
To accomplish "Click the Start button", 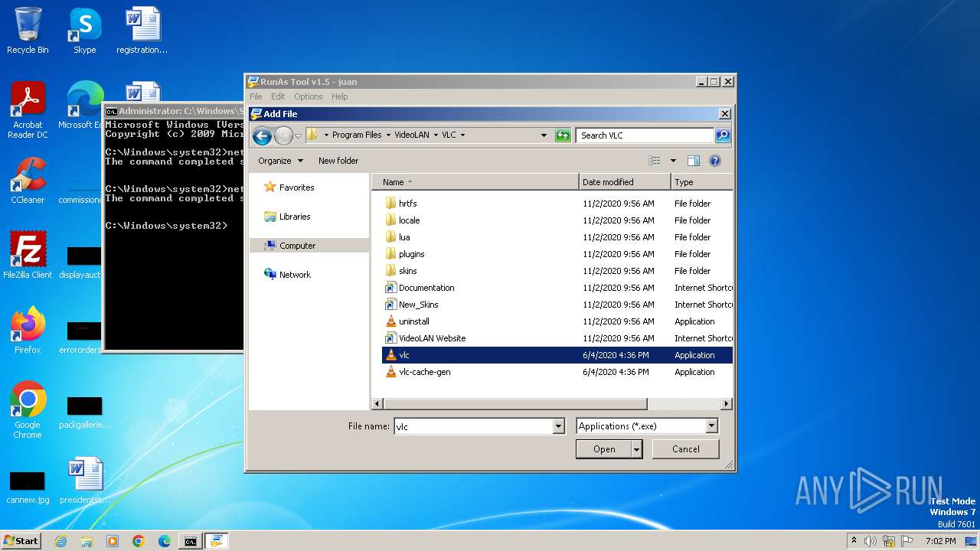I will (x=21, y=541).
